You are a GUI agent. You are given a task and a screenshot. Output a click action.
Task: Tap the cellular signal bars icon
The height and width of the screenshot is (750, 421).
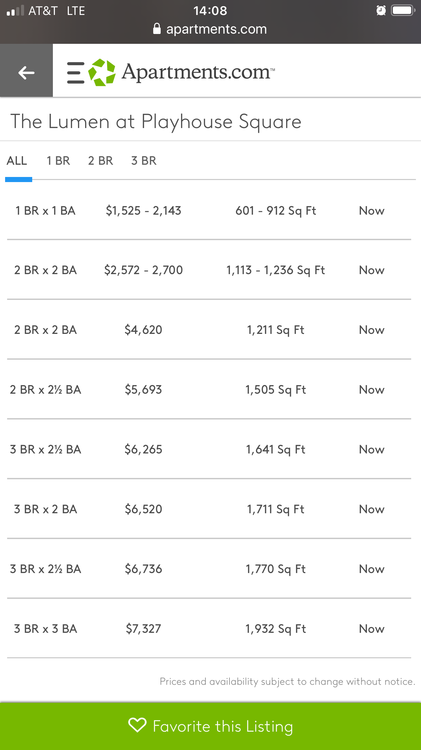coord(15,11)
